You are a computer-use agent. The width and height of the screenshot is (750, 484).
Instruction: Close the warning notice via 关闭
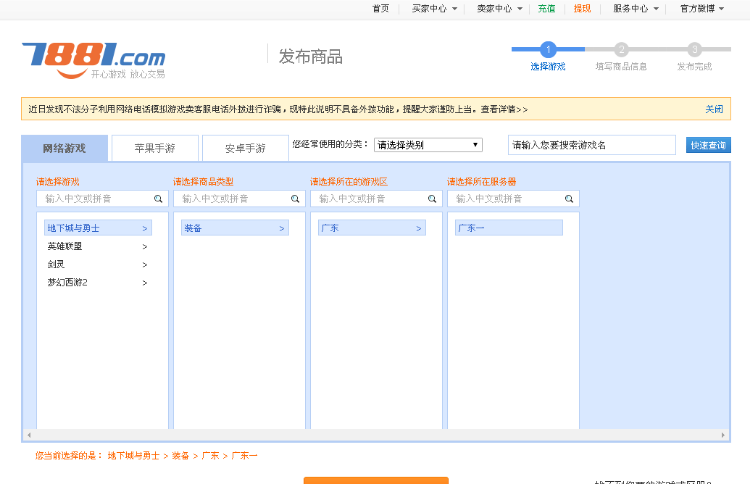(714, 109)
